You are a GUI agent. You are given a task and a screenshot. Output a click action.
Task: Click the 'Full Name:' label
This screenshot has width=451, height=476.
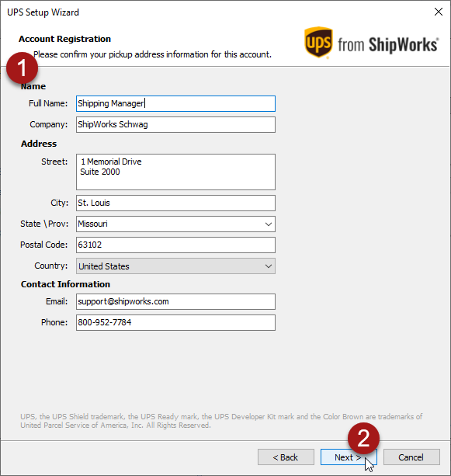coord(48,103)
